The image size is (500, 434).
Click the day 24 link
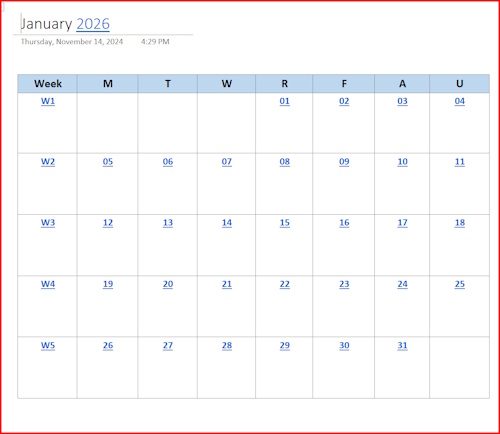click(x=402, y=284)
